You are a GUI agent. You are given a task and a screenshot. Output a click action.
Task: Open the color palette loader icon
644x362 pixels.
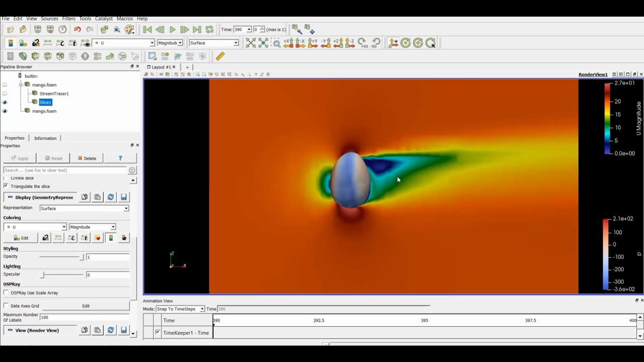tap(129, 30)
